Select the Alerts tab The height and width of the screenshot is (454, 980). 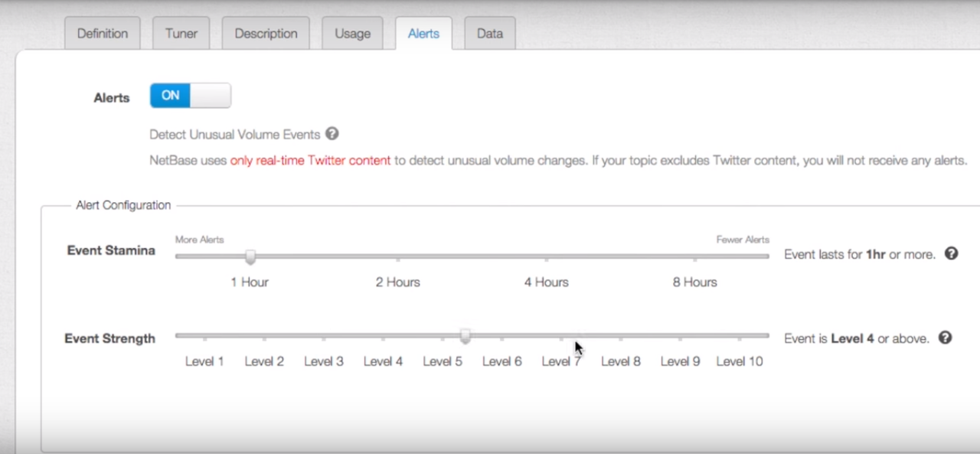tap(423, 33)
